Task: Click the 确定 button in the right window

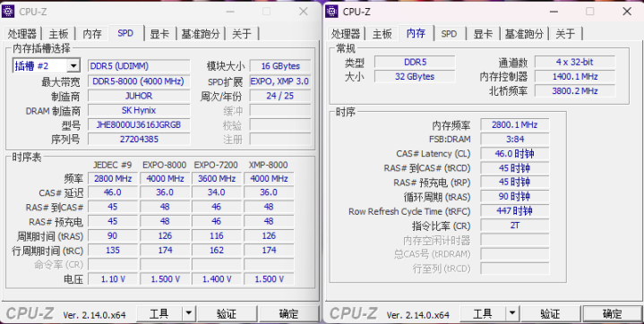Action: (612, 314)
